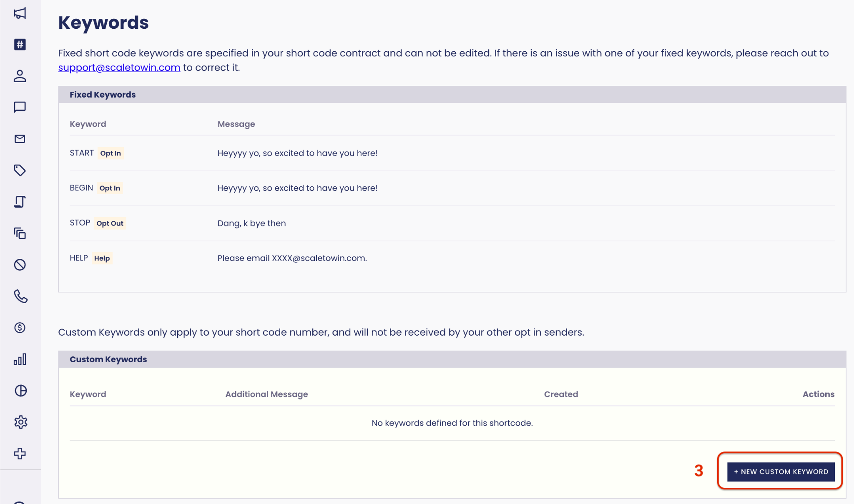
Task: Click the envelope messages sidebar icon
Action: 20,139
